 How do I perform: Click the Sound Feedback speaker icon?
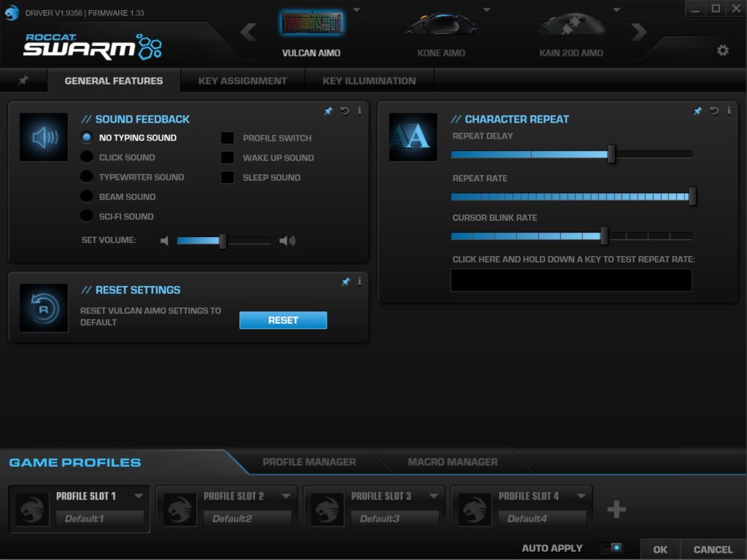(x=43, y=136)
